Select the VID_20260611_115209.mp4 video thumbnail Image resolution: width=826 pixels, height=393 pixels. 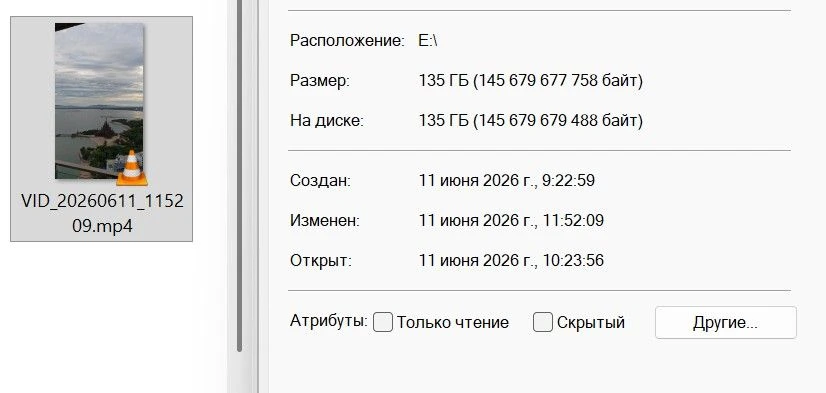[x=99, y=101]
